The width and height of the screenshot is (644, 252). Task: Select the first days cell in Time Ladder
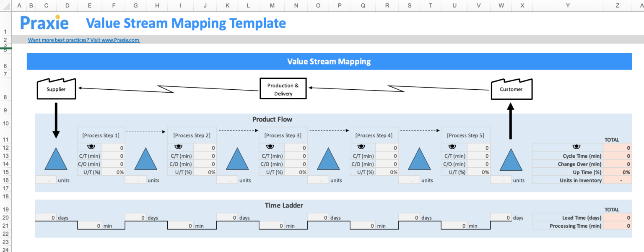[x=46, y=218]
